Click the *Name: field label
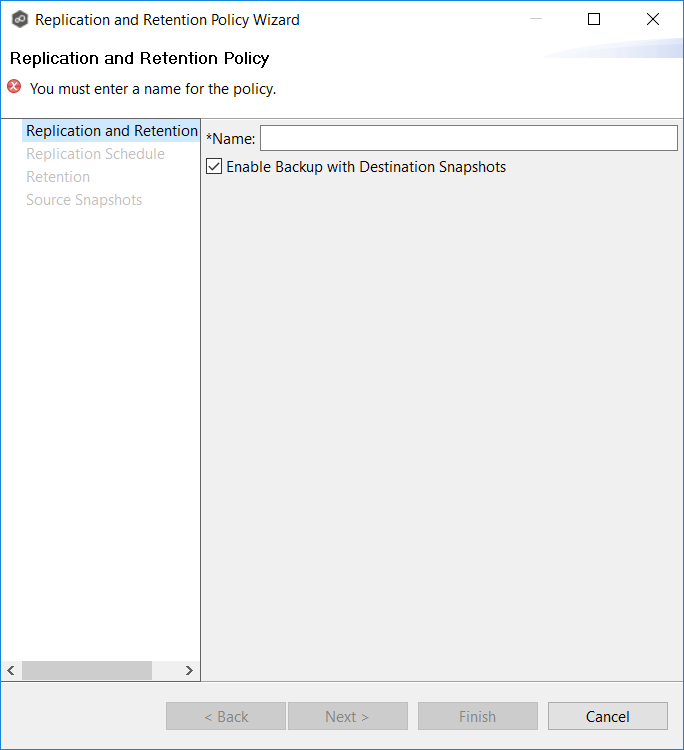The height and width of the screenshot is (750, 684). (x=231, y=139)
